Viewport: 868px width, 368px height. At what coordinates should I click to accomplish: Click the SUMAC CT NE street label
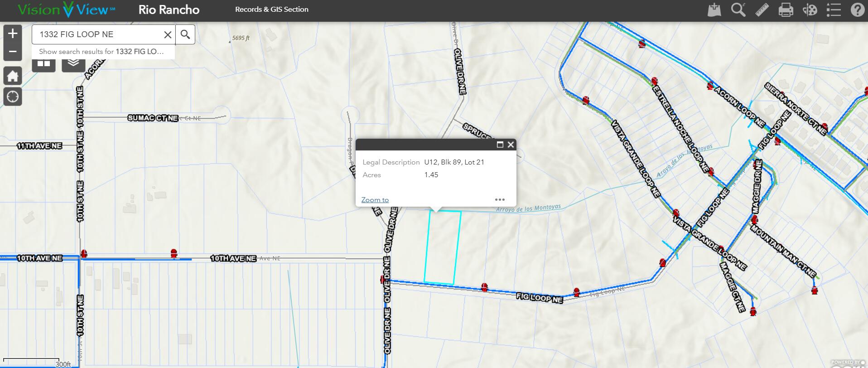coord(153,118)
